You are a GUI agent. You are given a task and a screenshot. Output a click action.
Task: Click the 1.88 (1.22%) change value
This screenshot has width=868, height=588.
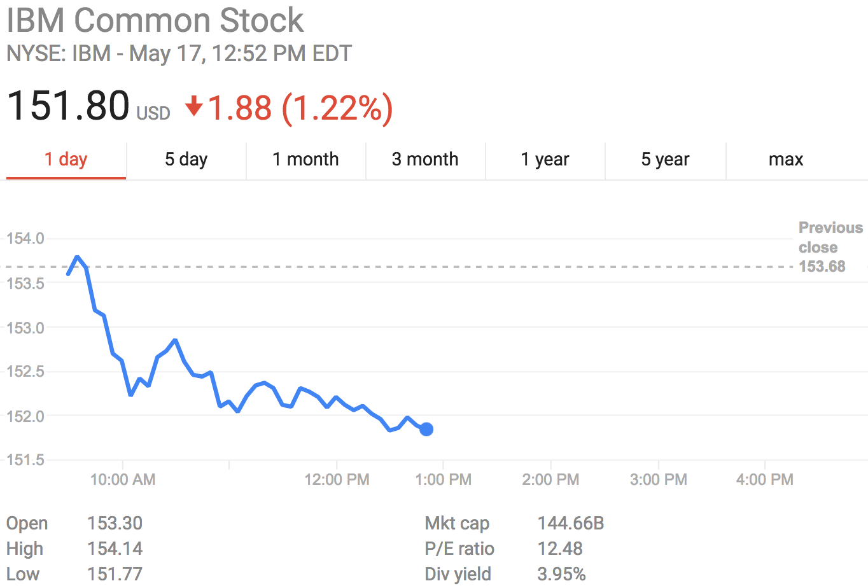(x=300, y=108)
